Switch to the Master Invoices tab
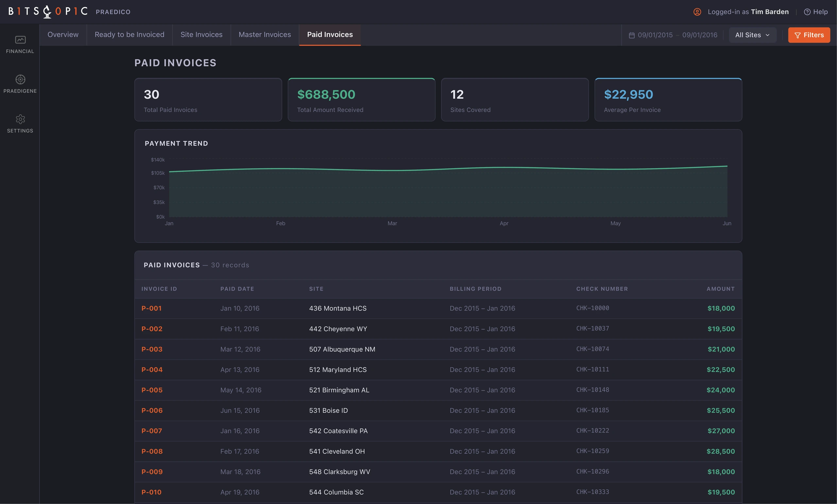The image size is (837, 504). point(265,35)
